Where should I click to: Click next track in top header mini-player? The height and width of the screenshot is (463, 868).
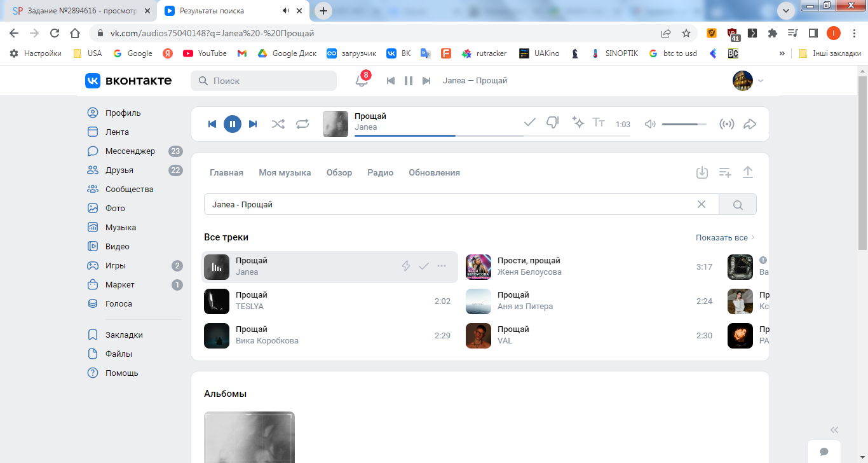click(426, 81)
